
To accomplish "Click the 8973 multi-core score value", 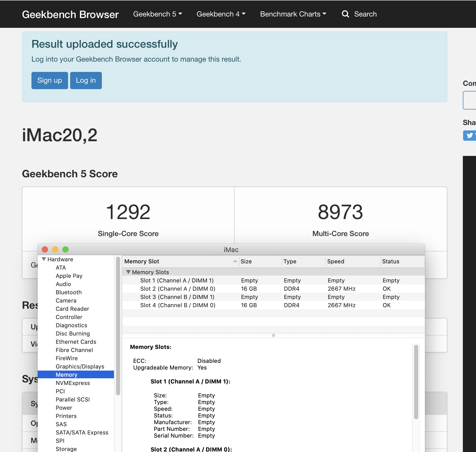I will [x=340, y=212].
